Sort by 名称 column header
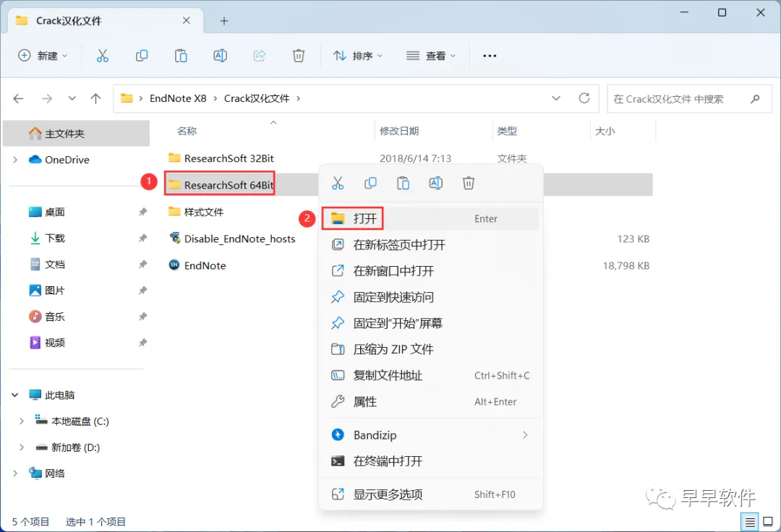The height and width of the screenshot is (532, 781). point(187,131)
